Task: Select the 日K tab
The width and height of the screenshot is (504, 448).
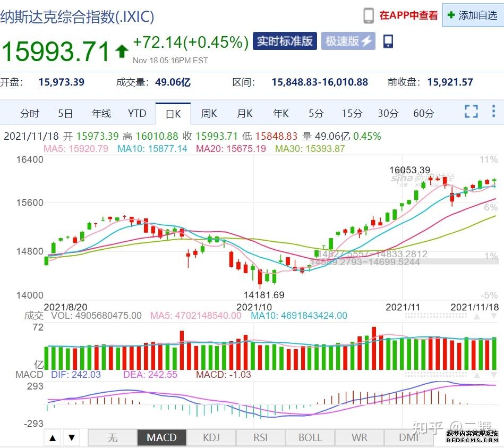Action: coord(173,114)
